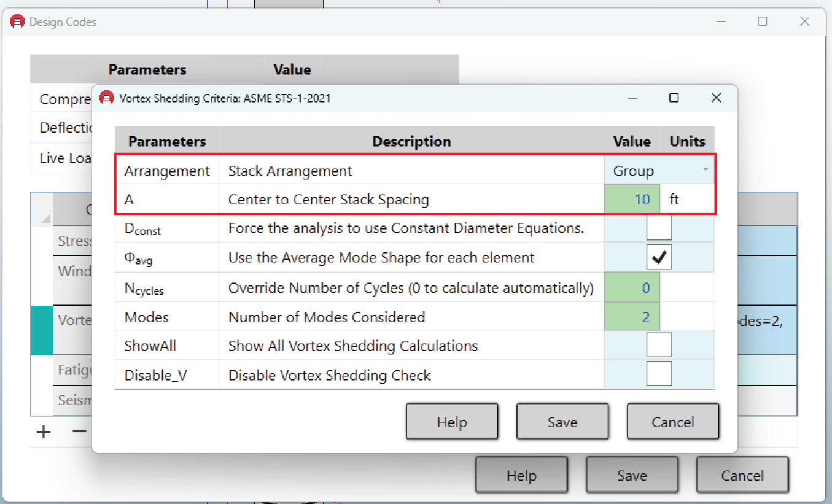Viewport: 832px width, 504px height.
Task: Click Help in Vortex Shedding Criteria dialog
Action: [452, 422]
